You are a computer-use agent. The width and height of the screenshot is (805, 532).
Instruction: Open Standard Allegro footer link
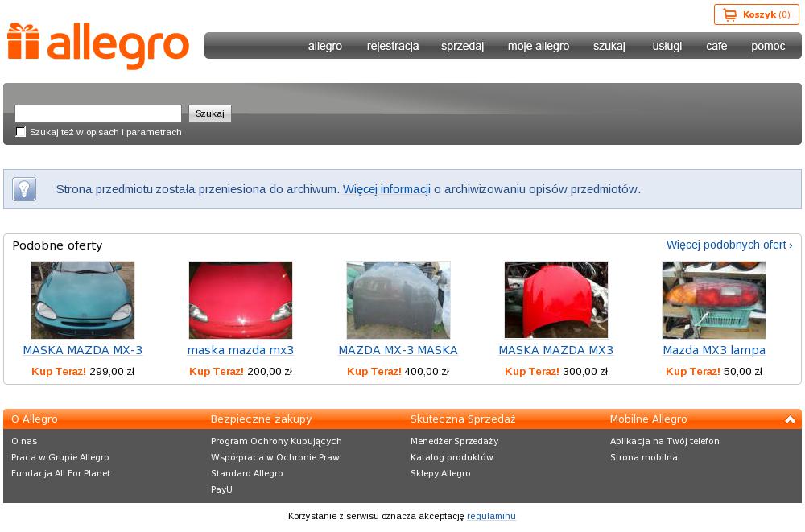tap(247, 473)
